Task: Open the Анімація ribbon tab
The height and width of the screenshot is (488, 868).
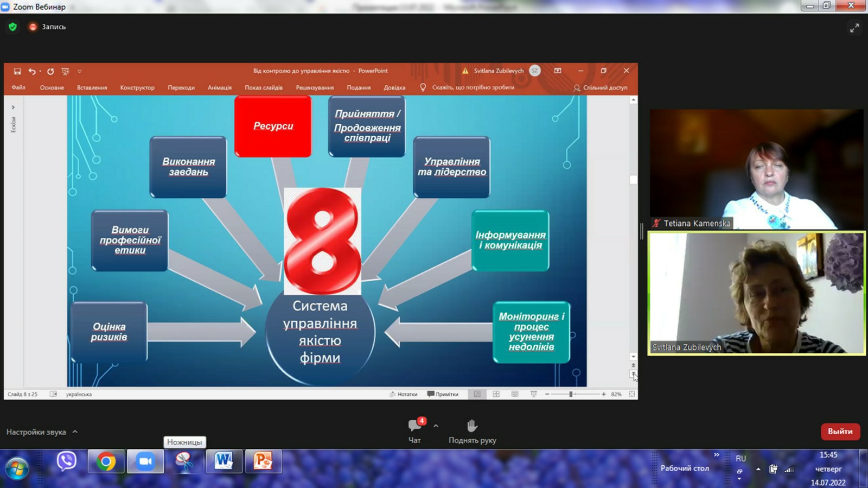Action: [219, 87]
